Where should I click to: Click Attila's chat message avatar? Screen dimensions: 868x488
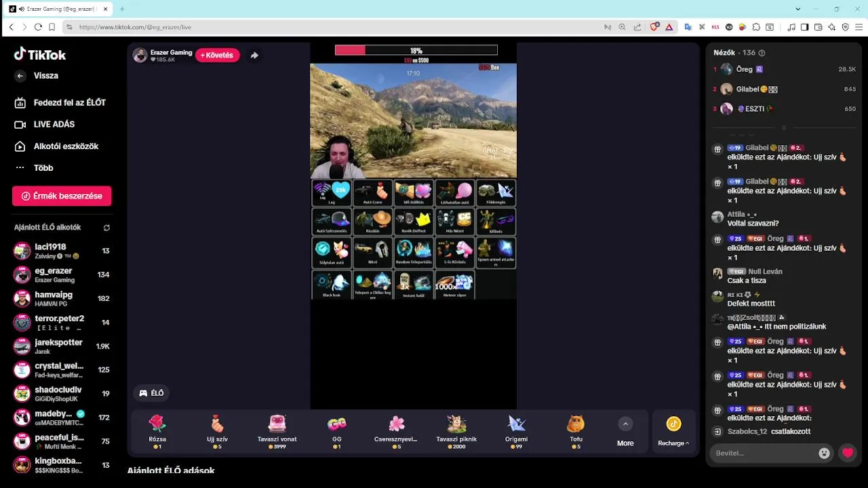coord(717,217)
